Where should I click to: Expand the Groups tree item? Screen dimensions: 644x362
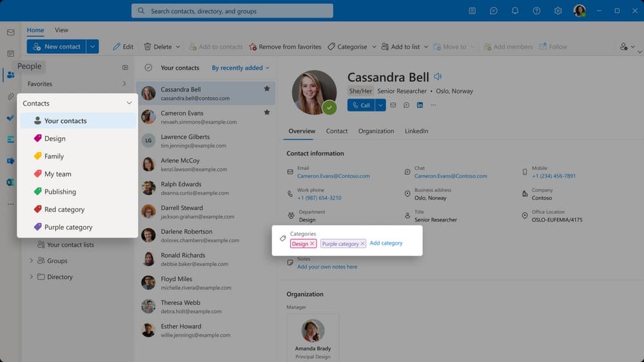coord(31,261)
